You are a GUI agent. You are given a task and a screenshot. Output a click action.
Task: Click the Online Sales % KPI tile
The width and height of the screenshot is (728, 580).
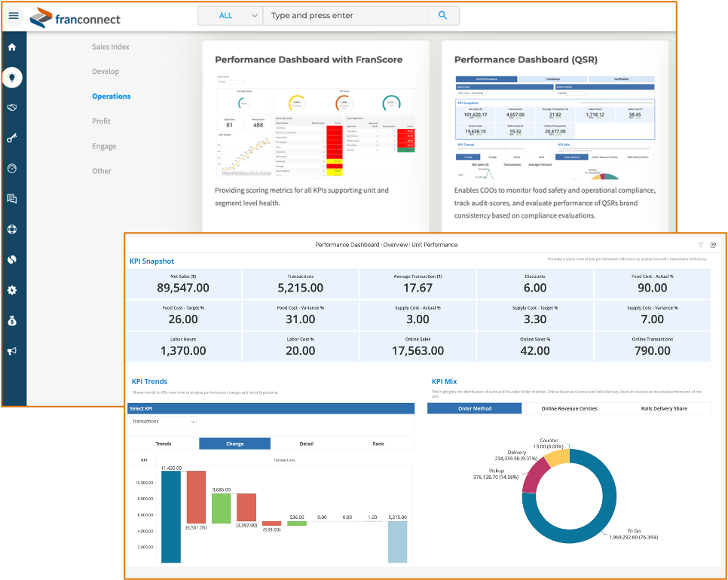[535, 347]
